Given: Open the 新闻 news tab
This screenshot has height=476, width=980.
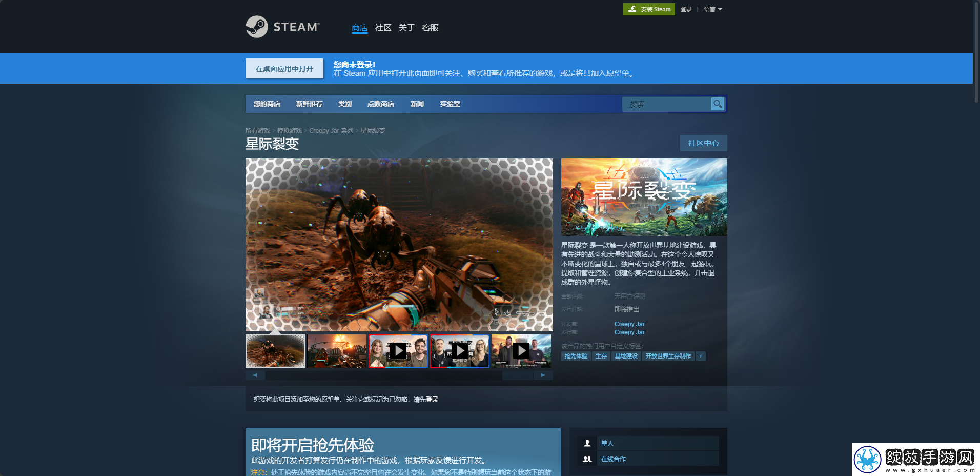Looking at the screenshot, I should (x=417, y=104).
